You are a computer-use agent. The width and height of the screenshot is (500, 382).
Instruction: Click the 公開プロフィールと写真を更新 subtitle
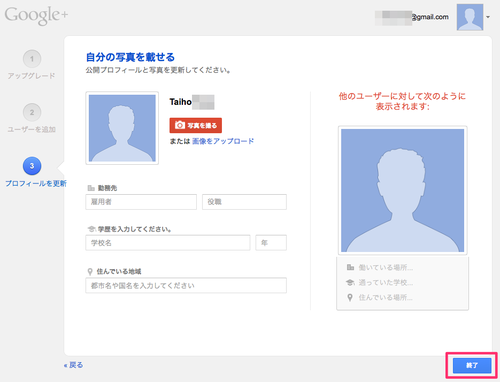pyautogui.click(x=158, y=70)
